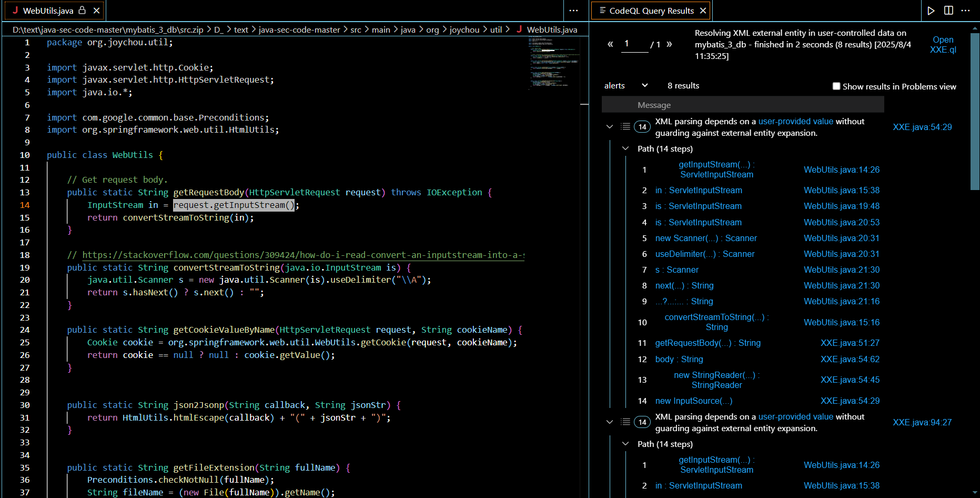The width and height of the screenshot is (980, 498).
Task: Click the Run play icon in the editor toolbar
Action: [x=931, y=11]
